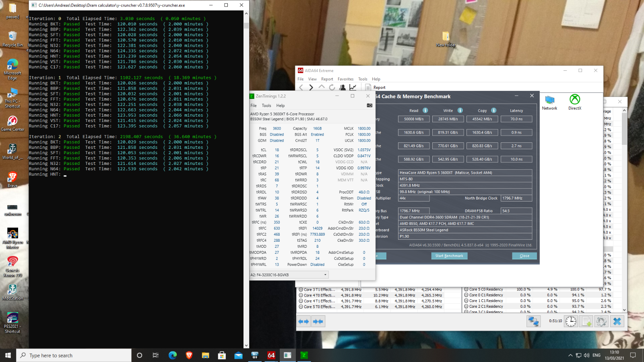Click the AIDA64 back navigation arrow
The image size is (644, 362).
pyautogui.click(x=301, y=87)
